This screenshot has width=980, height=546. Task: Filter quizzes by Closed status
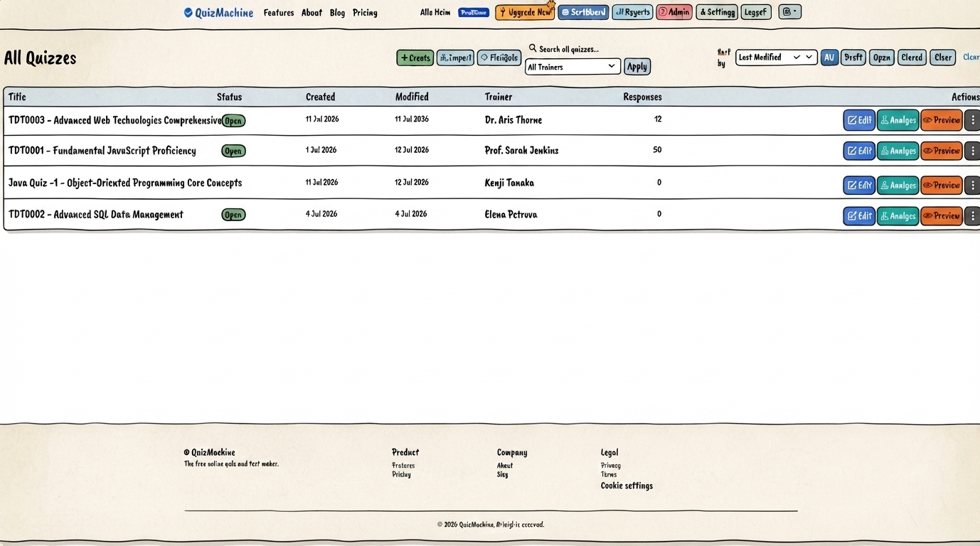pos(943,58)
